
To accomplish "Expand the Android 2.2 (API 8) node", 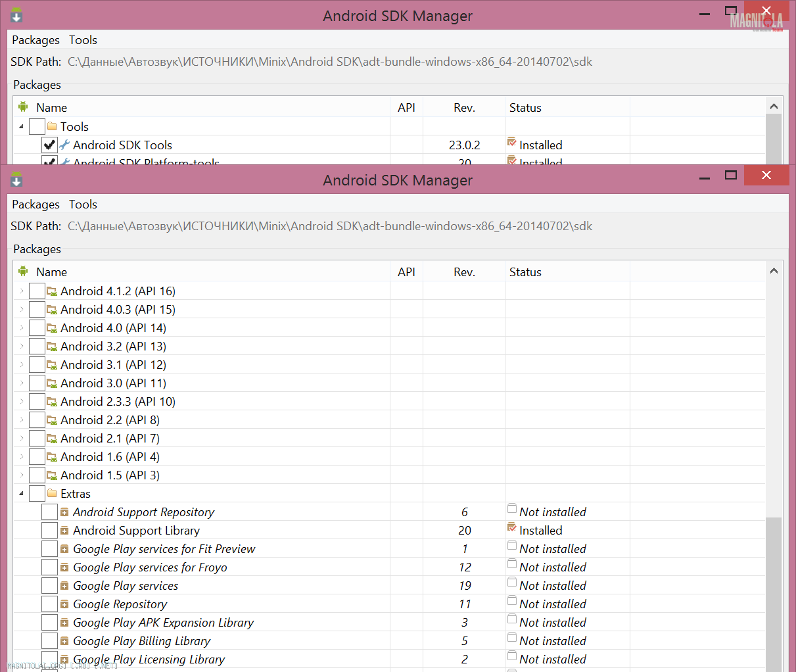I will [22, 420].
